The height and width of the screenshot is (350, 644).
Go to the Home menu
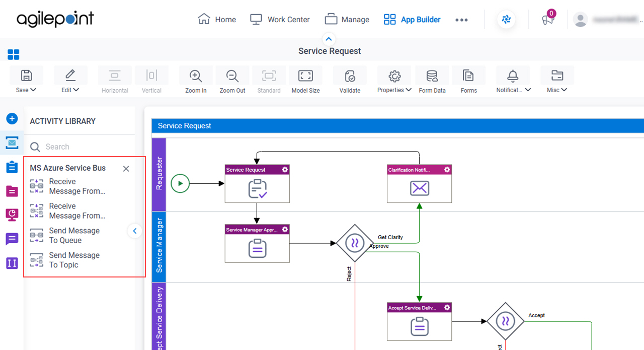217,20
